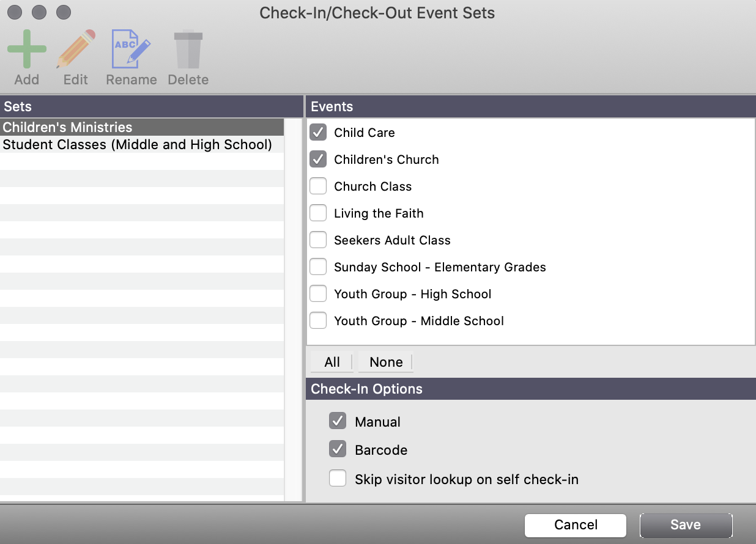
Task: Enable skip visitor lookup on self check-in
Action: point(338,478)
